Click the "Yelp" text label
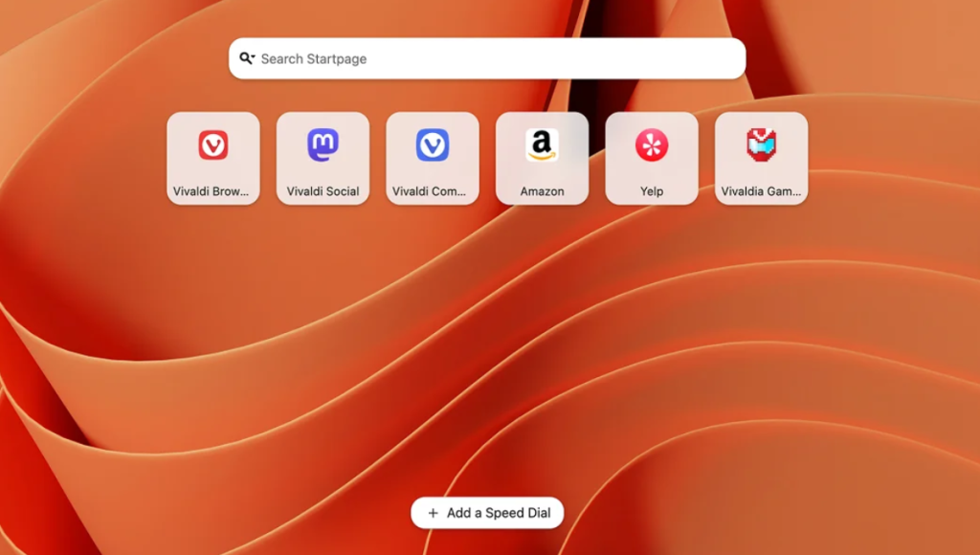The image size is (980, 555). click(x=652, y=191)
